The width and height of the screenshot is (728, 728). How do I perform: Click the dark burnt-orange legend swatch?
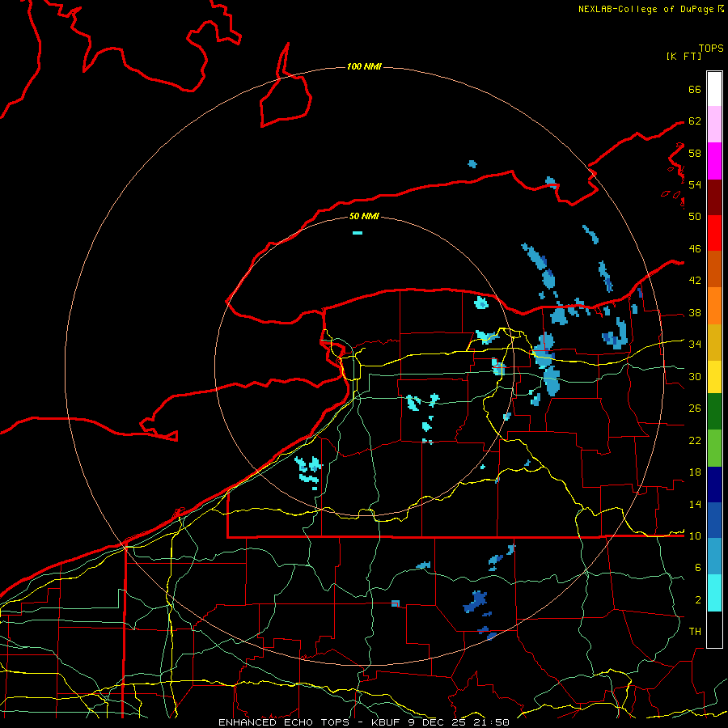click(x=714, y=269)
